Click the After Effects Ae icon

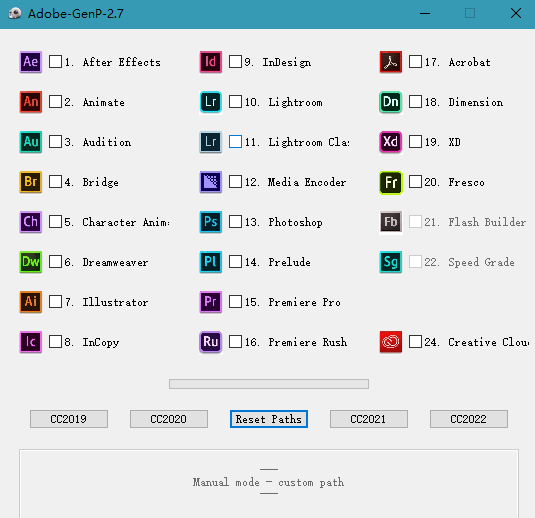(31, 62)
